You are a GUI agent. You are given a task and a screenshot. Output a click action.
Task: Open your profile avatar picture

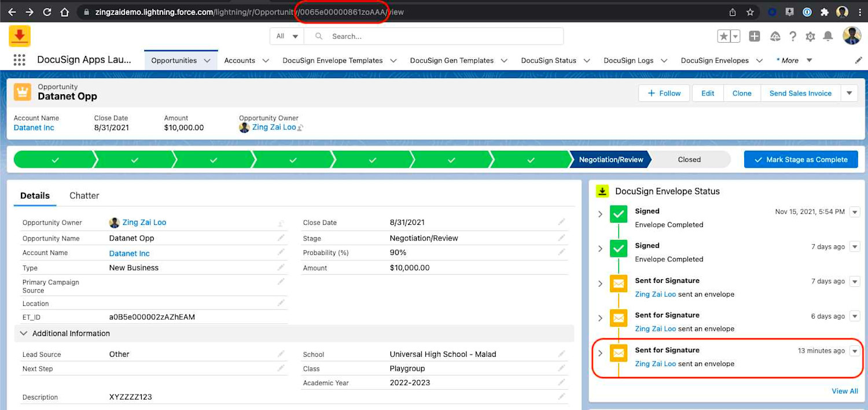[852, 35]
